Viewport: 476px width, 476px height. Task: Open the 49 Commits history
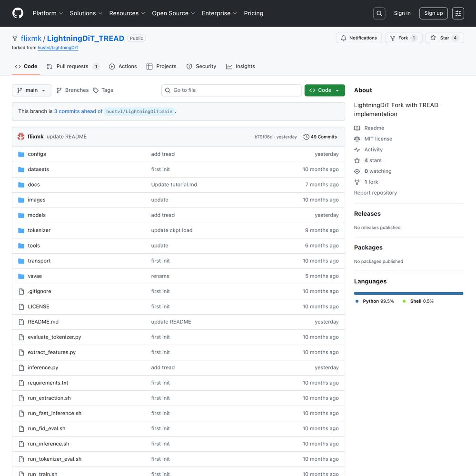pos(320,137)
